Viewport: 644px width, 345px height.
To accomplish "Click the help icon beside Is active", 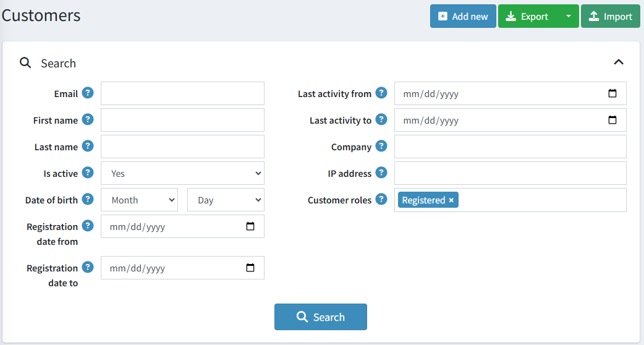I will click(88, 173).
